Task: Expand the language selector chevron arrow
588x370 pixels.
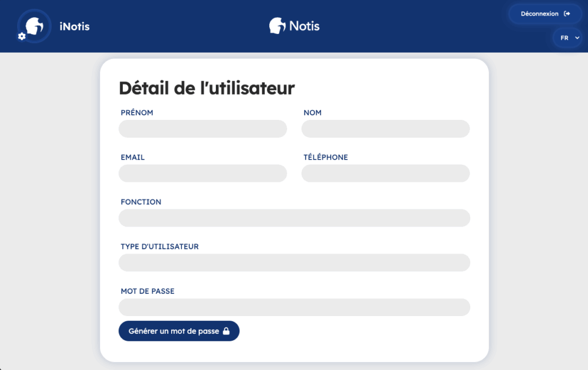Action: pos(577,38)
